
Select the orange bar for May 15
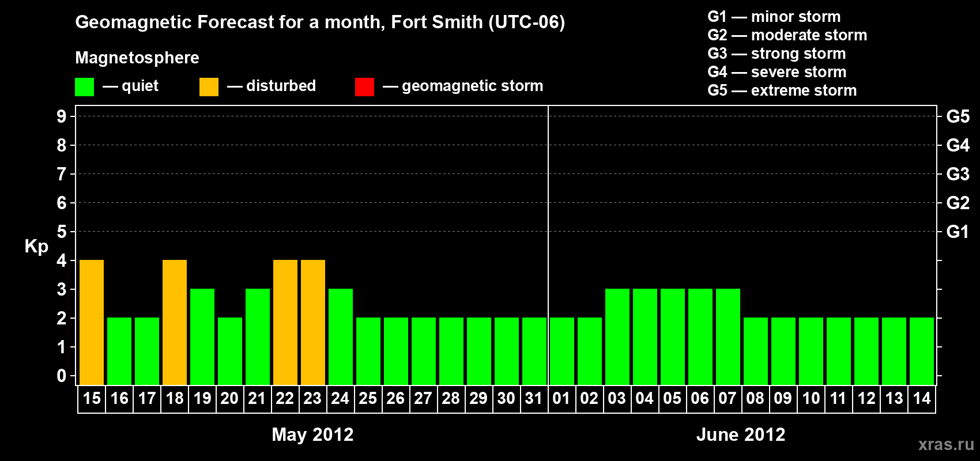[x=92, y=323]
